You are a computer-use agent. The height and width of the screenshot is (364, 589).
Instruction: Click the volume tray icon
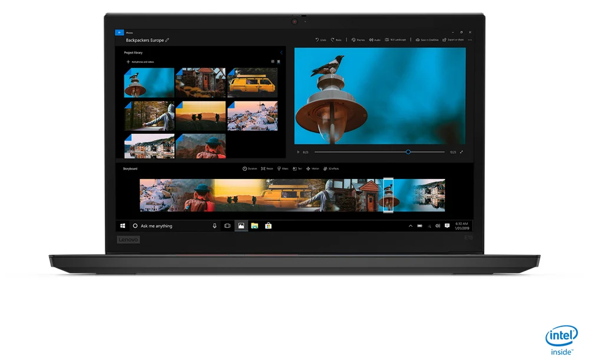click(x=438, y=226)
